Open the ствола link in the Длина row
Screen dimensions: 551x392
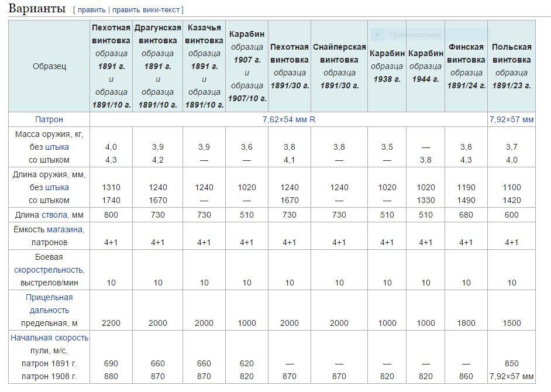(54, 215)
